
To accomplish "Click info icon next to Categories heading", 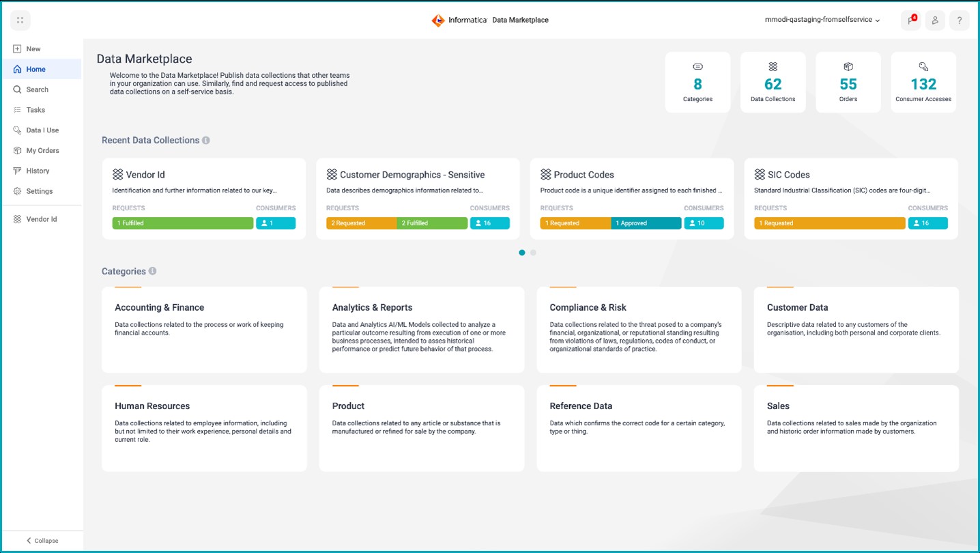I will [153, 271].
